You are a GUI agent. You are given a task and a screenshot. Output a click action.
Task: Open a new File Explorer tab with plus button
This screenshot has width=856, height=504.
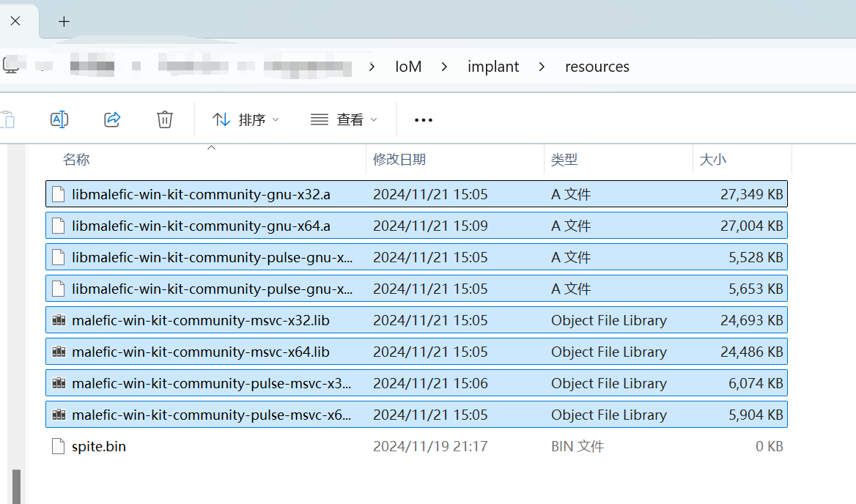tap(64, 21)
